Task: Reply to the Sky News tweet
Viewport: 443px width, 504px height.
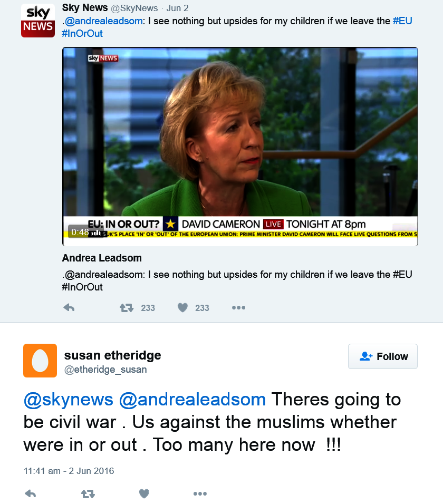Action: pos(69,308)
